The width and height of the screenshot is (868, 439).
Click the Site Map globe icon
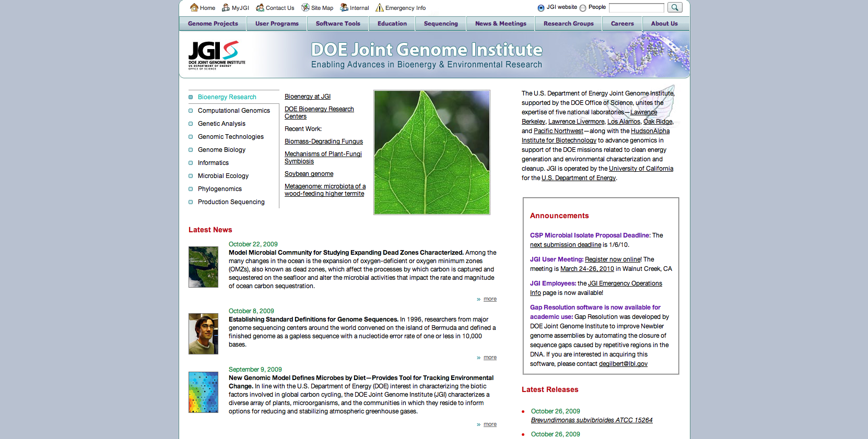(x=306, y=7)
